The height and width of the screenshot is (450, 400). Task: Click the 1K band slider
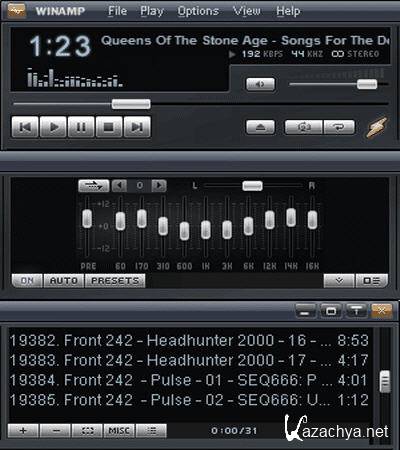(206, 230)
